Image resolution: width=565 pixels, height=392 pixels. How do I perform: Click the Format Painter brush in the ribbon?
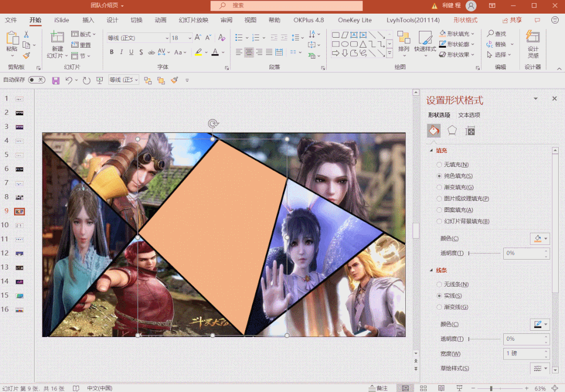(26, 55)
